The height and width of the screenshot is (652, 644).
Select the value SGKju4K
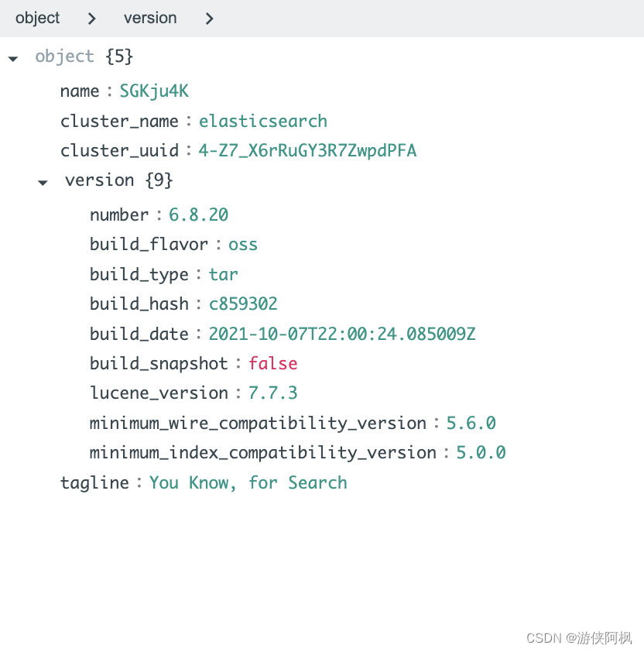pos(154,91)
